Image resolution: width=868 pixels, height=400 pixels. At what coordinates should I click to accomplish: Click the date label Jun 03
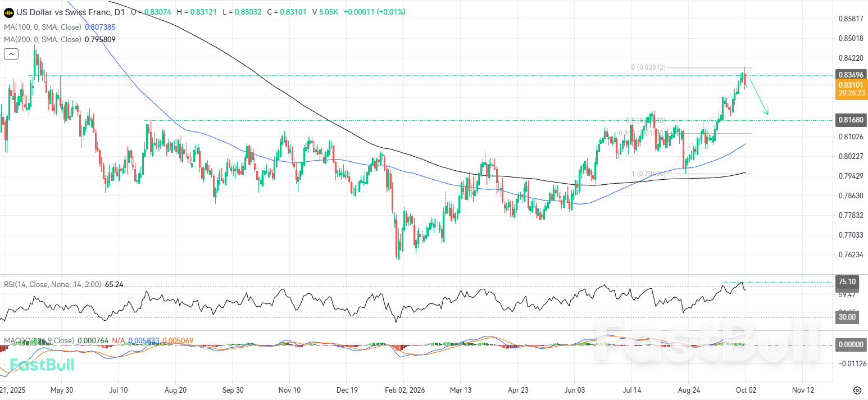tap(576, 389)
